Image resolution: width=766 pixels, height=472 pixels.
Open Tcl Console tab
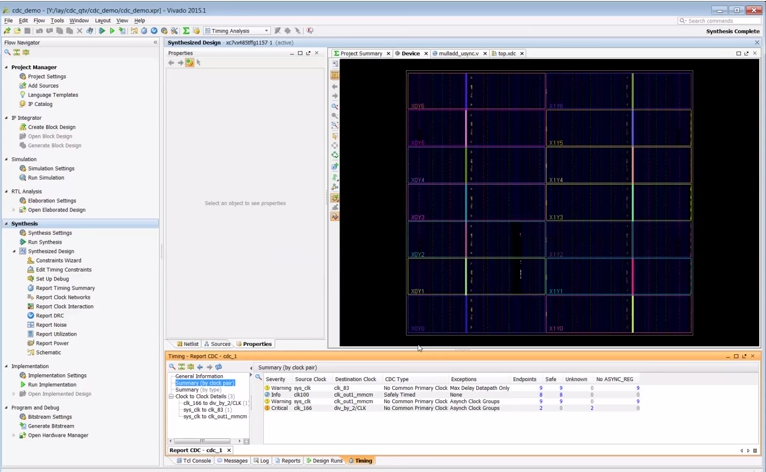[193, 461]
